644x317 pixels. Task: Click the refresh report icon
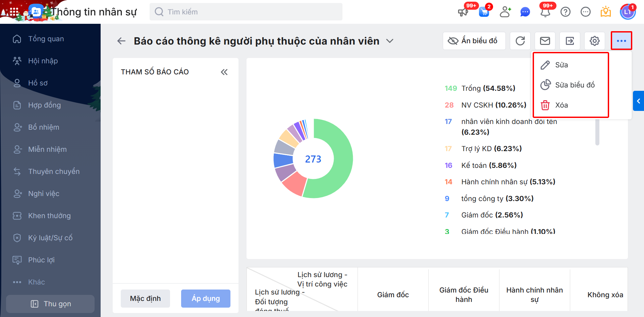click(x=520, y=41)
